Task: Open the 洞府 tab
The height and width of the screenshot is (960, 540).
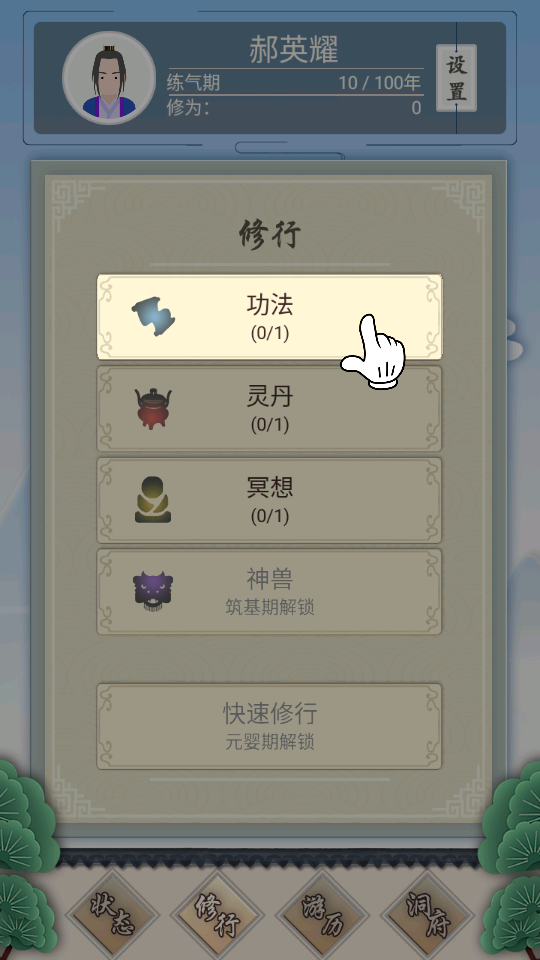Action: pos(428,916)
